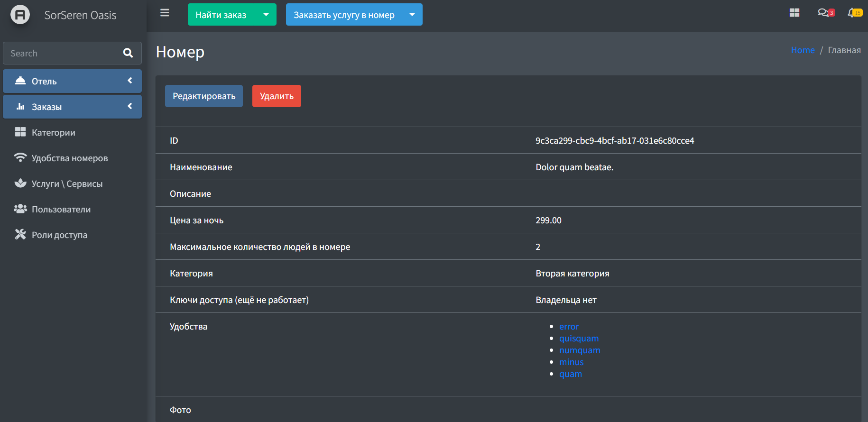This screenshot has height=422, width=868.
Task: Open Роли доступа in sidebar
Action: click(x=59, y=235)
